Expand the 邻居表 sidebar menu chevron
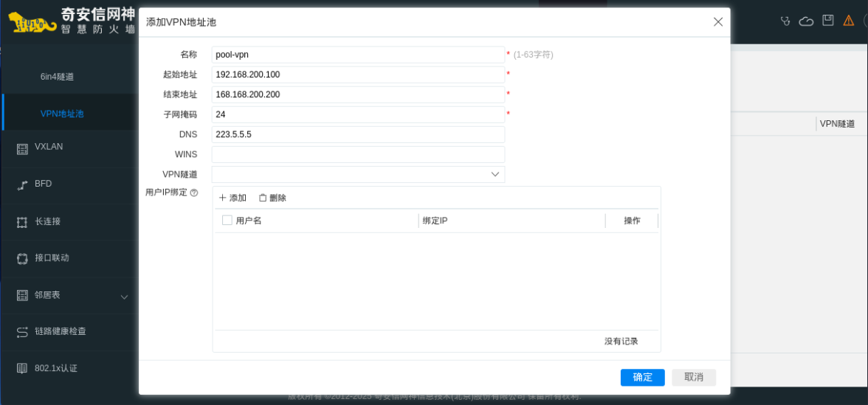This screenshot has width=868, height=405. (x=124, y=297)
